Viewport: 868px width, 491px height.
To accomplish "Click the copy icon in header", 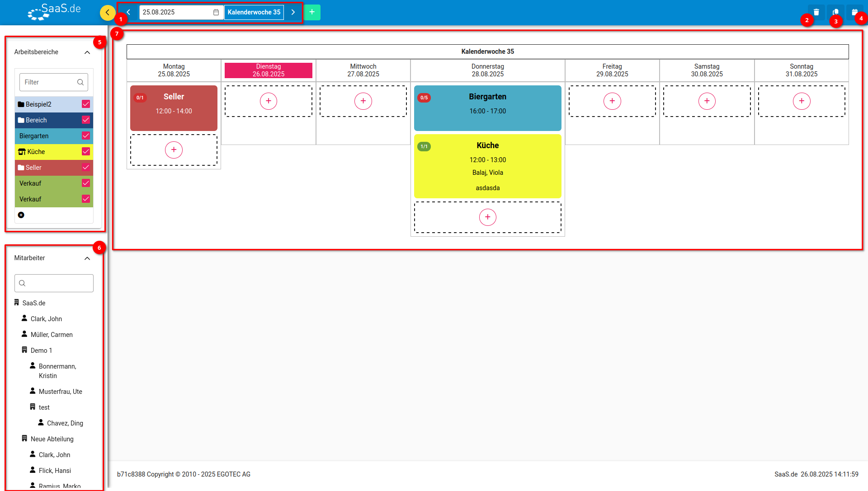I will (x=835, y=12).
